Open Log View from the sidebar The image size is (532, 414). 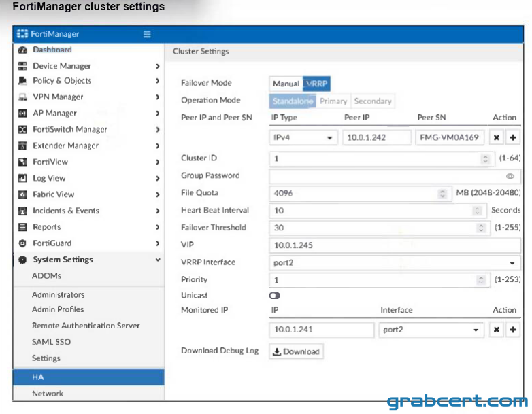(x=49, y=178)
